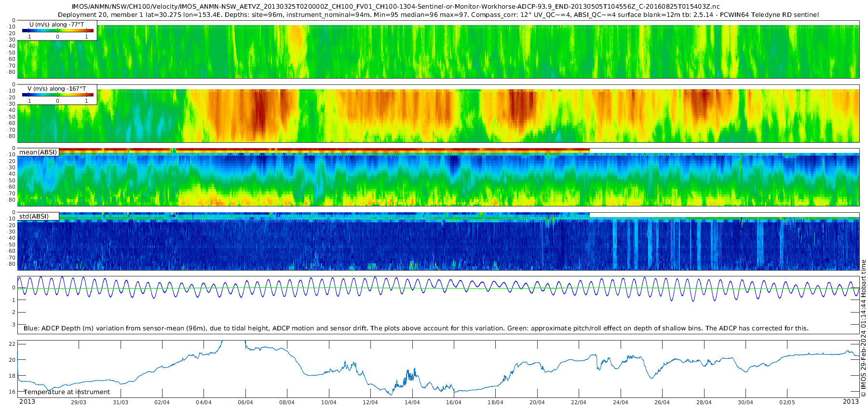Click the 10/04 date tick on time axis
This screenshot has width=868, height=410.
[329, 402]
